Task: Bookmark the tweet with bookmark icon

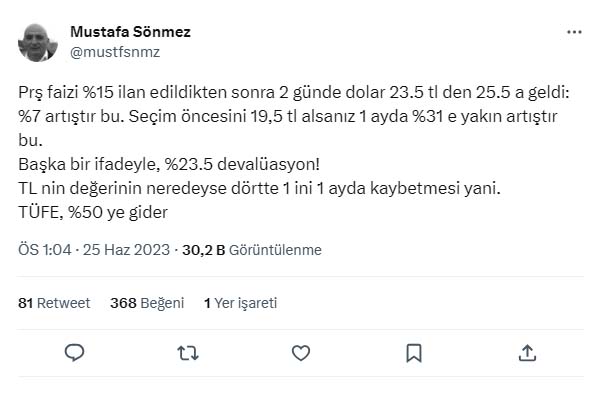Action: pos(414,353)
